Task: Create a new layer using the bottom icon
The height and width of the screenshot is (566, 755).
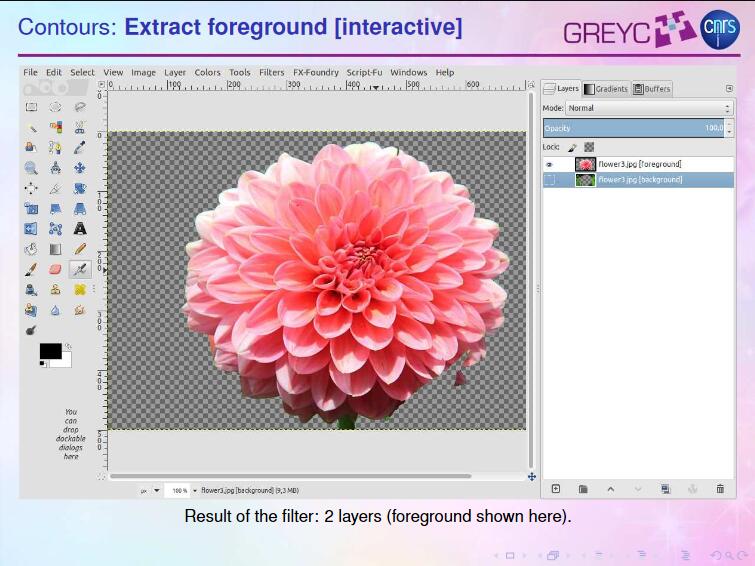Action: click(556, 489)
